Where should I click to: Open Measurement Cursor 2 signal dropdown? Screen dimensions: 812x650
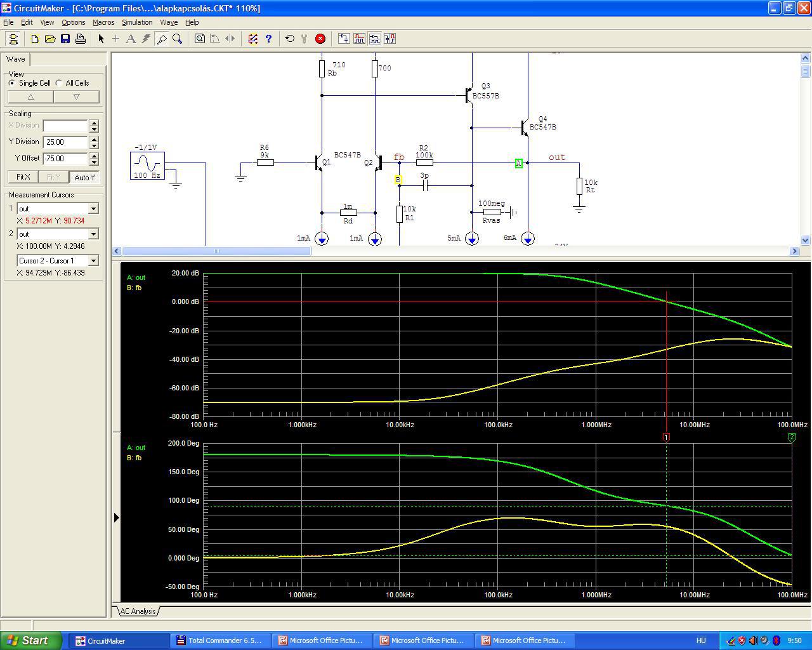coord(93,234)
